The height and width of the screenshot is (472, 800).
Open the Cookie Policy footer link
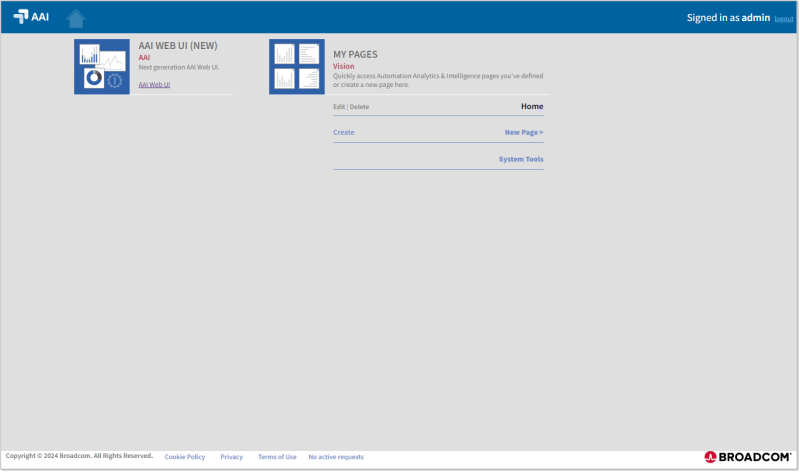coord(185,457)
